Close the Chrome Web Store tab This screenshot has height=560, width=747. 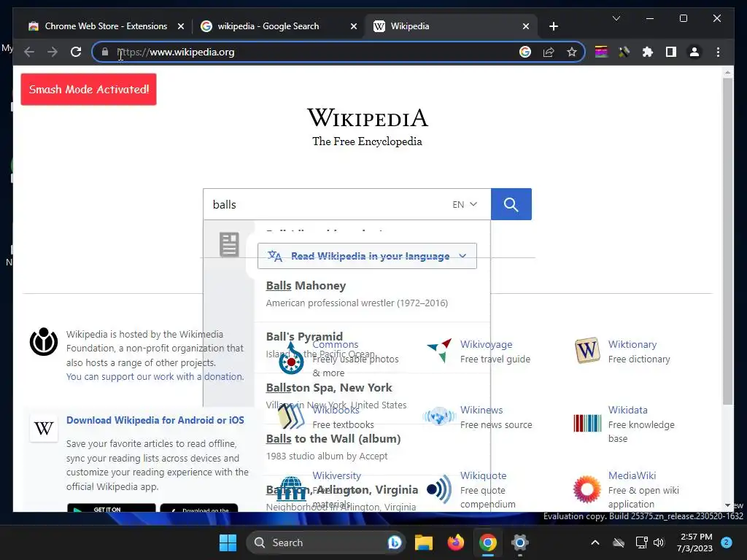pyautogui.click(x=181, y=26)
